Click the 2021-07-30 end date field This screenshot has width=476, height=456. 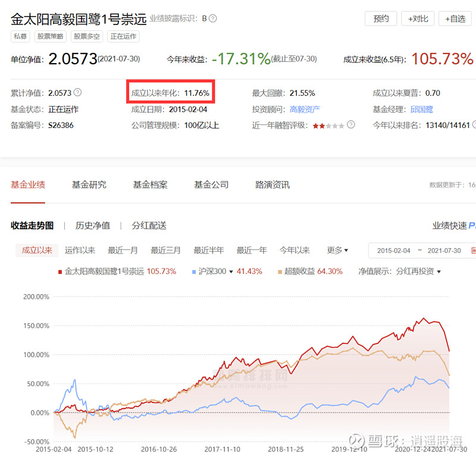(x=444, y=251)
